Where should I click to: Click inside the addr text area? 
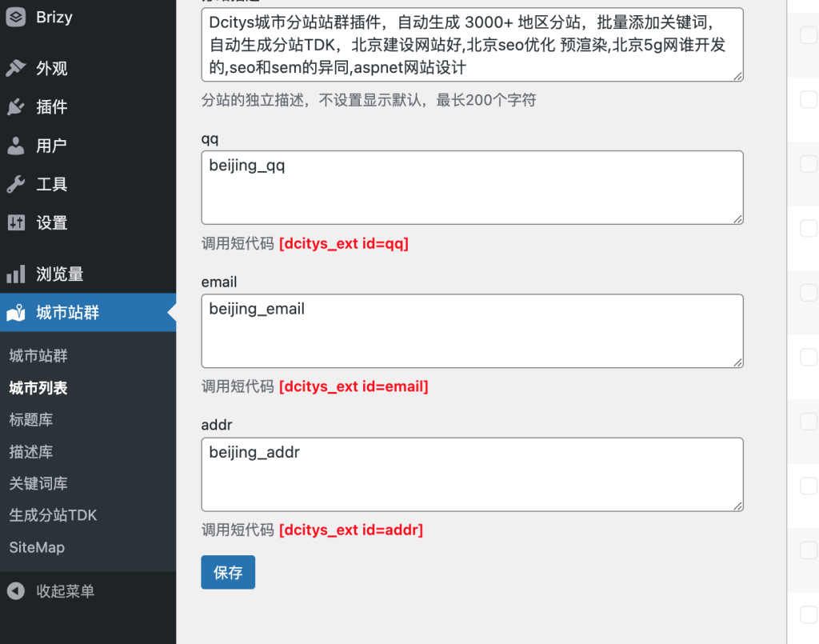[x=472, y=474]
